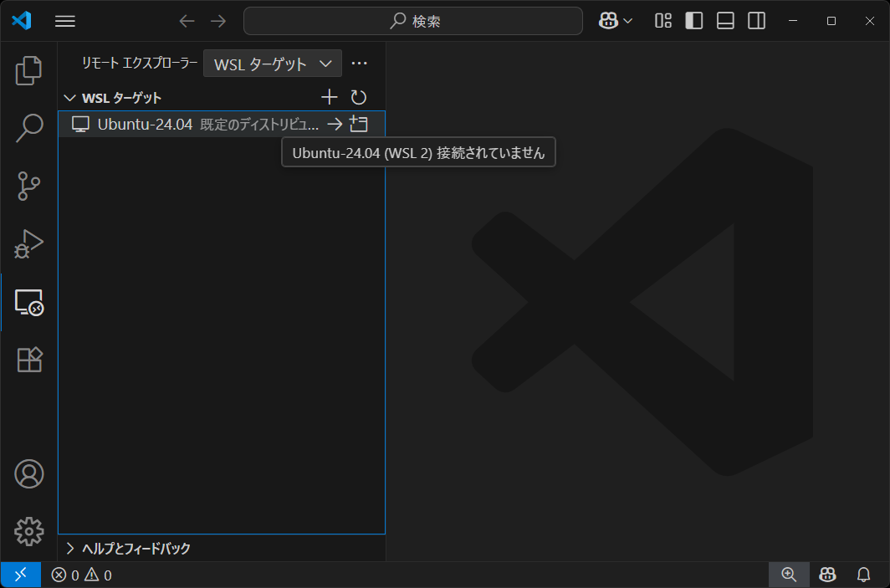Open the warnings count in status bar
890x588 pixels.
coord(98,575)
